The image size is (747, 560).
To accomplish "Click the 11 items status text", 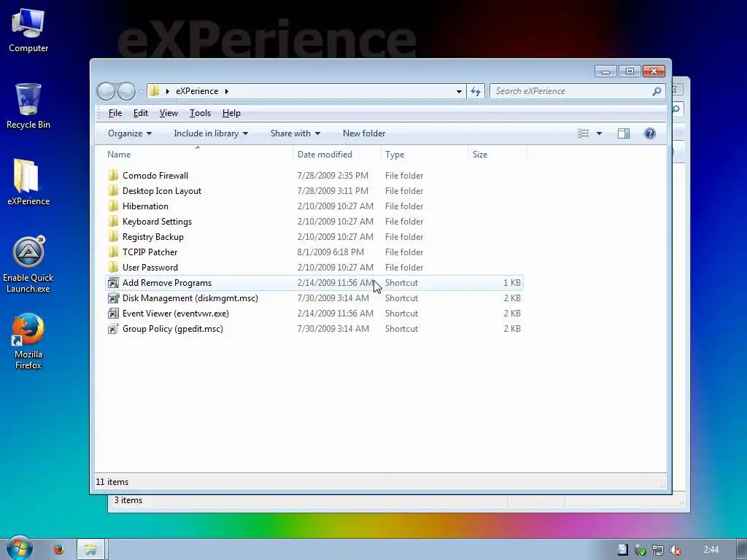I will [x=112, y=482].
